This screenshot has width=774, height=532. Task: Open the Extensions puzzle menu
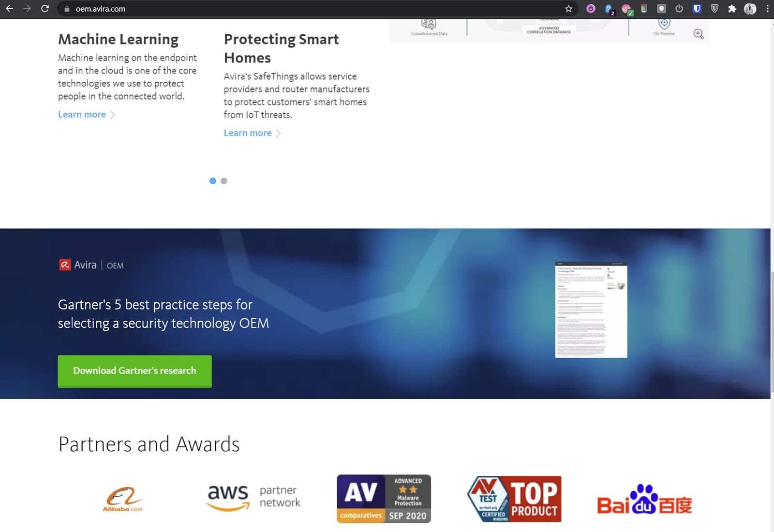tap(732, 9)
